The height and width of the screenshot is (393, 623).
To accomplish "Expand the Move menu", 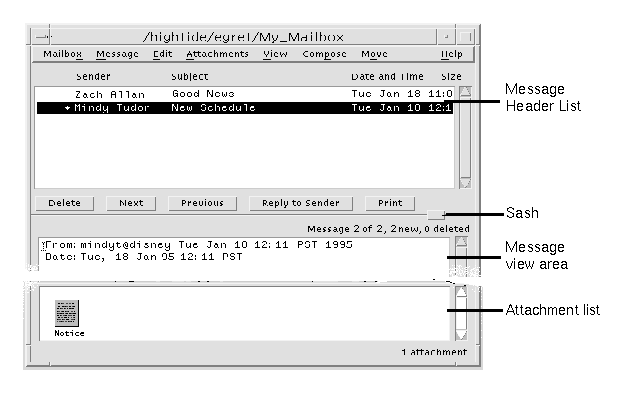I will [x=374, y=54].
